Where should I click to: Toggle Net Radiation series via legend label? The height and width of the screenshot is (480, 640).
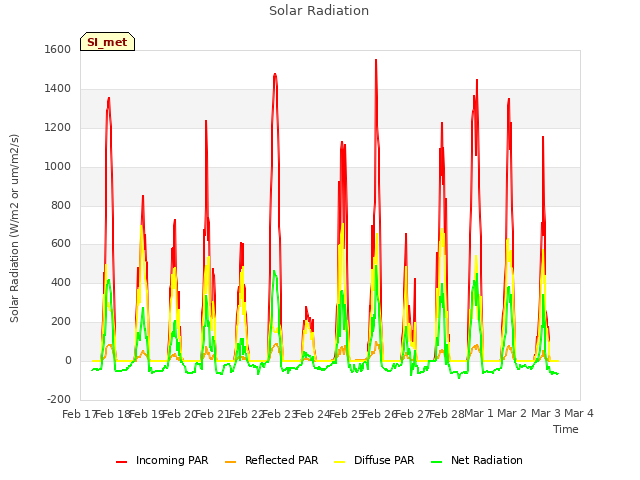[487, 460]
